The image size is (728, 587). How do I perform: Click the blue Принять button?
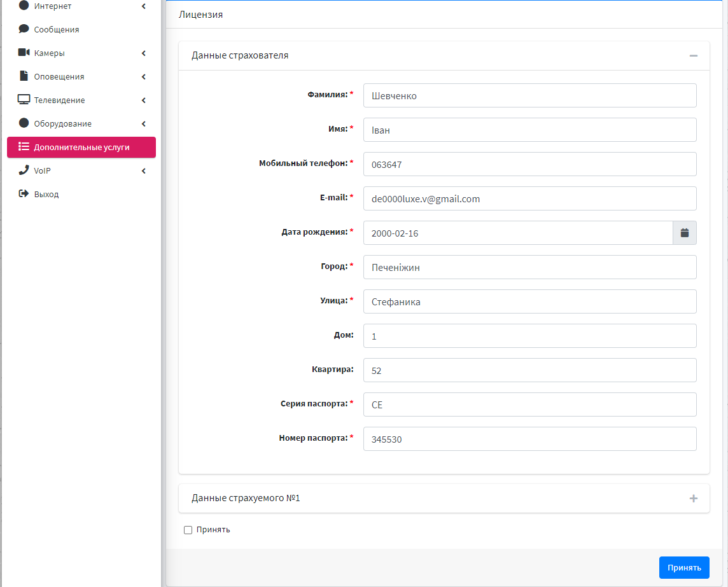[684, 567]
